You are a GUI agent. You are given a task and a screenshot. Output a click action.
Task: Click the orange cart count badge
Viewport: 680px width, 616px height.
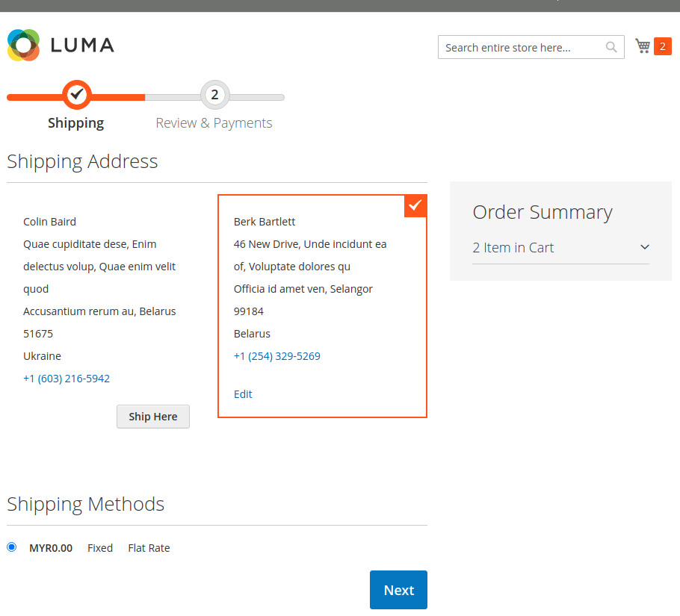click(x=662, y=46)
